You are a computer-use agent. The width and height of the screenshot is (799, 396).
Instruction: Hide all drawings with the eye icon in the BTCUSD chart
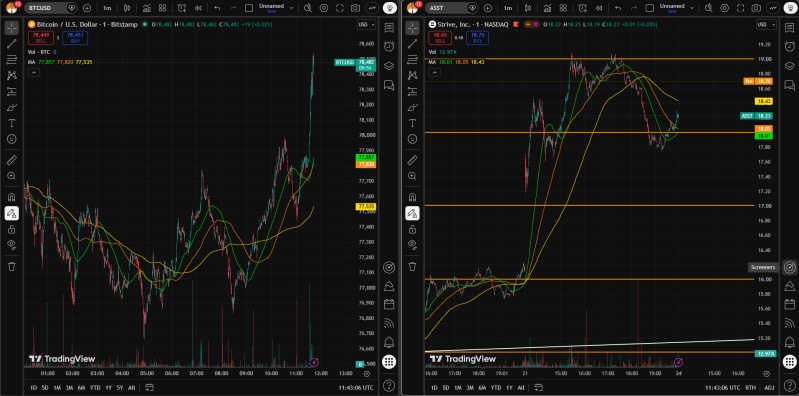pos(11,244)
